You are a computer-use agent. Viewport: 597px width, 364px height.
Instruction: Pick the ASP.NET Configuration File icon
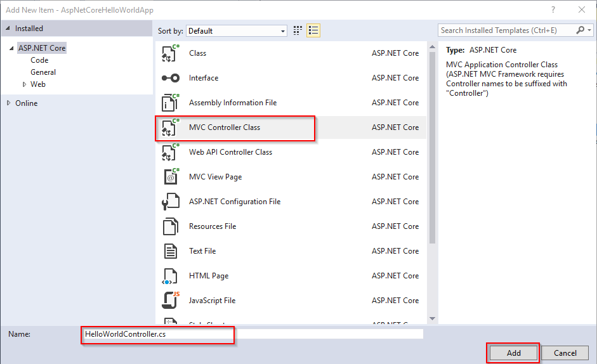(171, 202)
